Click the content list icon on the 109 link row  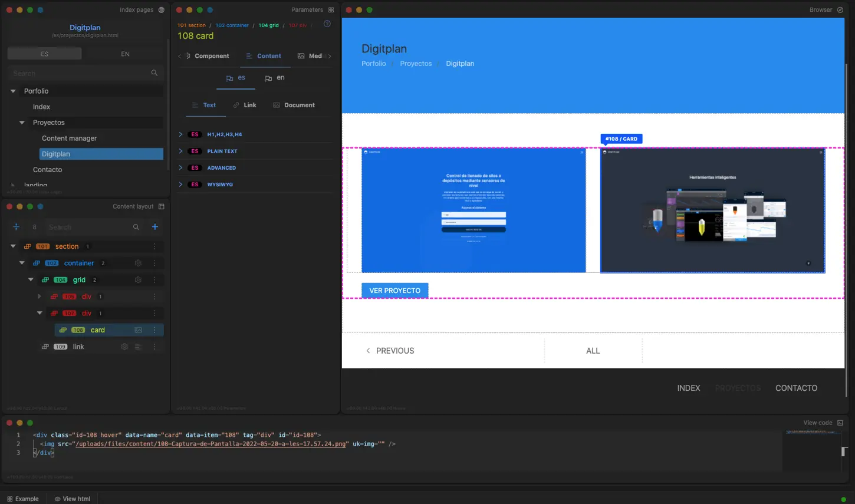click(139, 347)
